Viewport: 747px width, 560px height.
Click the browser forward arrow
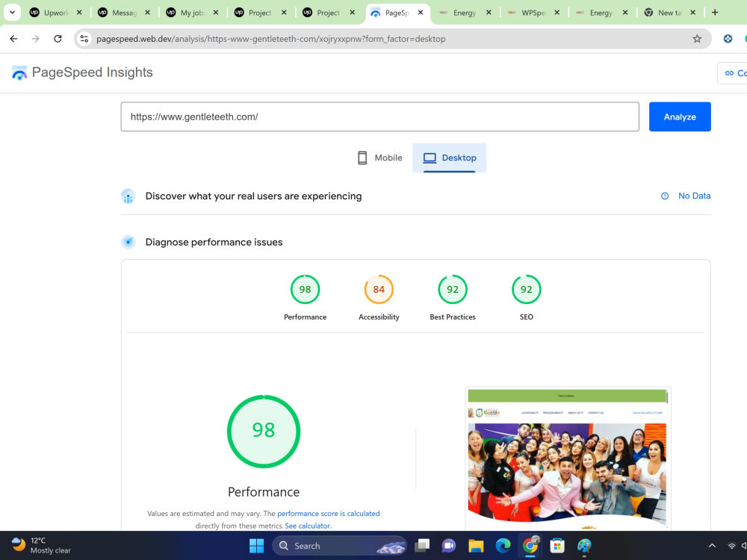(36, 39)
